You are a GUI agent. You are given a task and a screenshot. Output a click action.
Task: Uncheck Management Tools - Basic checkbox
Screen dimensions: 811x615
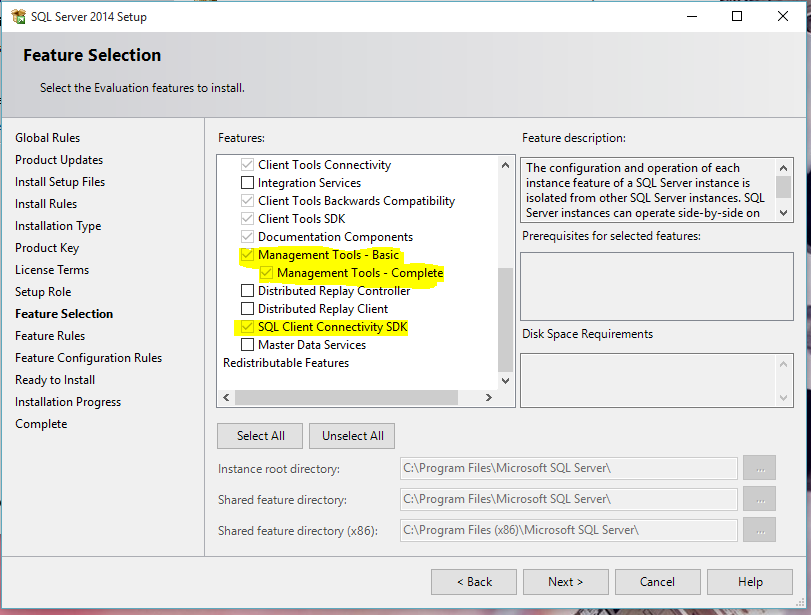tap(247, 255)
